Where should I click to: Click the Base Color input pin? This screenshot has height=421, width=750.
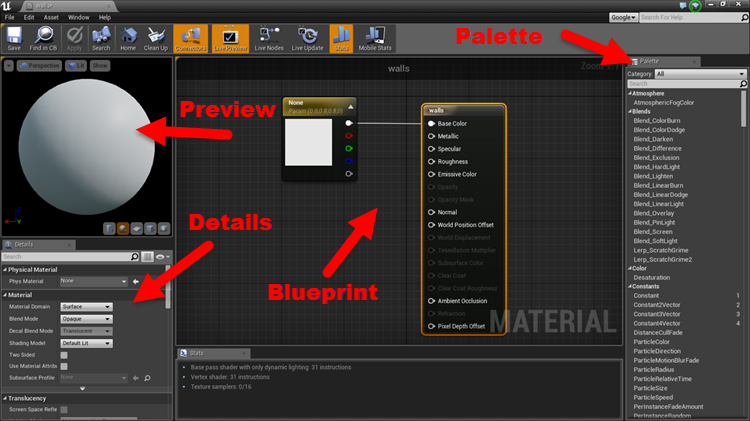coord(431,123)
